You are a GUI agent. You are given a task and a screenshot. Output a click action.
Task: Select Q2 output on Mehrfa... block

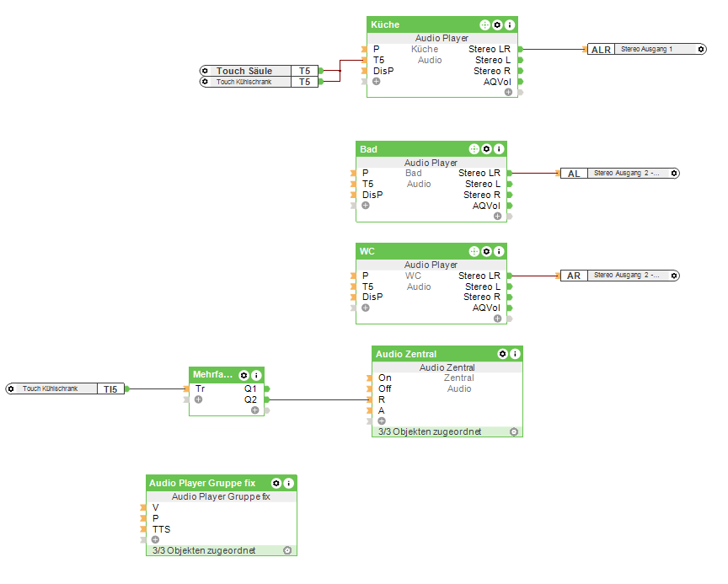coord(250,399)
